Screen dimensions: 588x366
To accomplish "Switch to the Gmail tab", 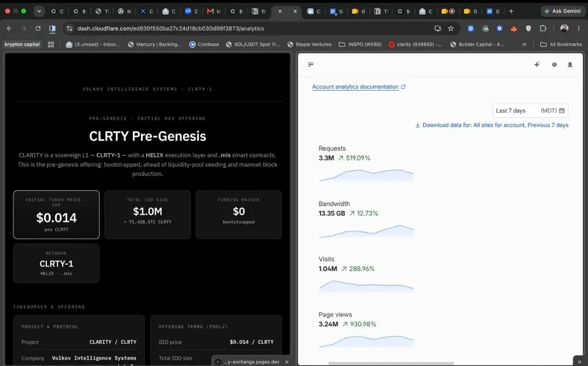I will [x=214, y=11].
